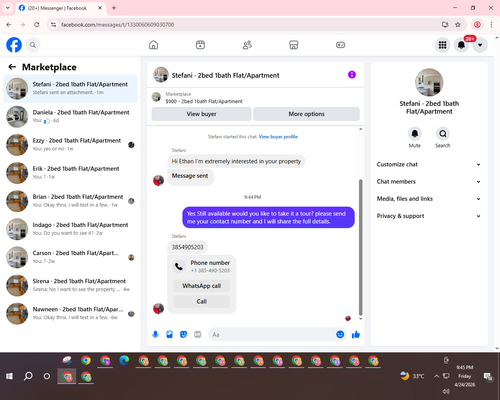Screen dimensions: 500x400
Task: Open the Indago conversation
Action: 70,229
